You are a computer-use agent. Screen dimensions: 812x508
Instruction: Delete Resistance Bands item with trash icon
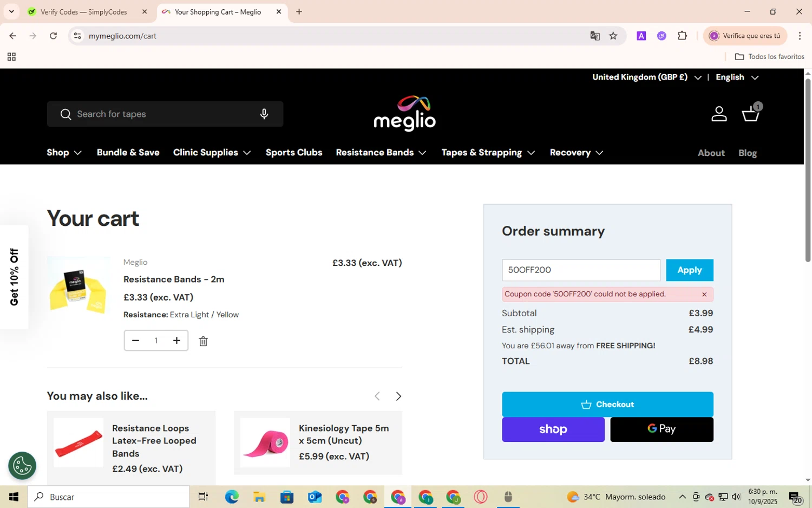(x=203, y=341)
